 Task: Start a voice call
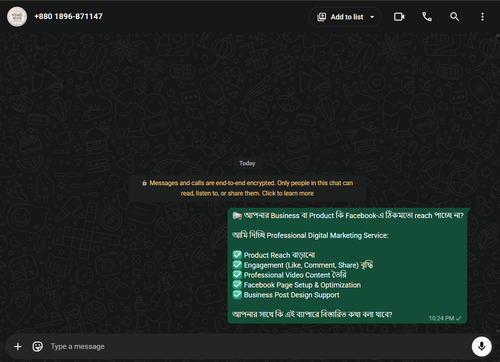(x=427, y=17)
